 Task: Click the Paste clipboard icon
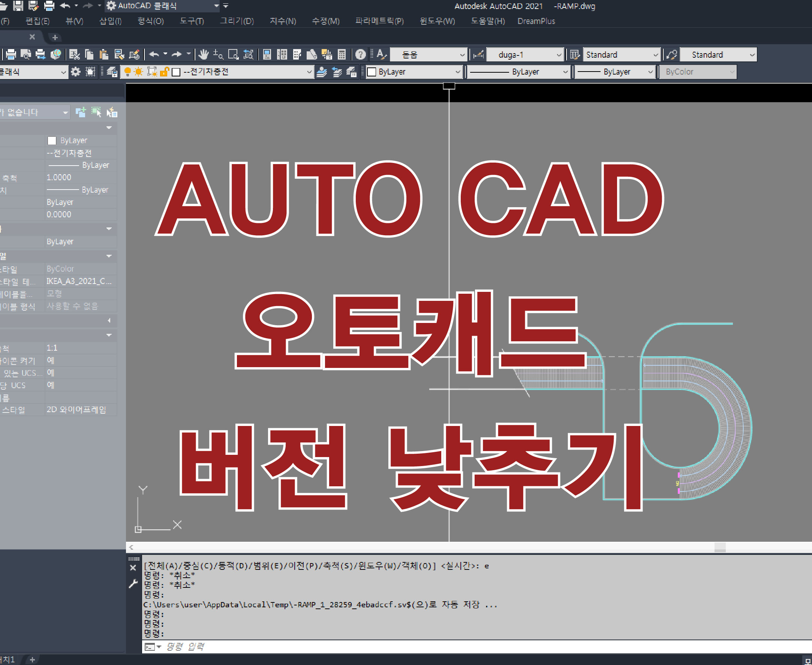coord(104,55)
